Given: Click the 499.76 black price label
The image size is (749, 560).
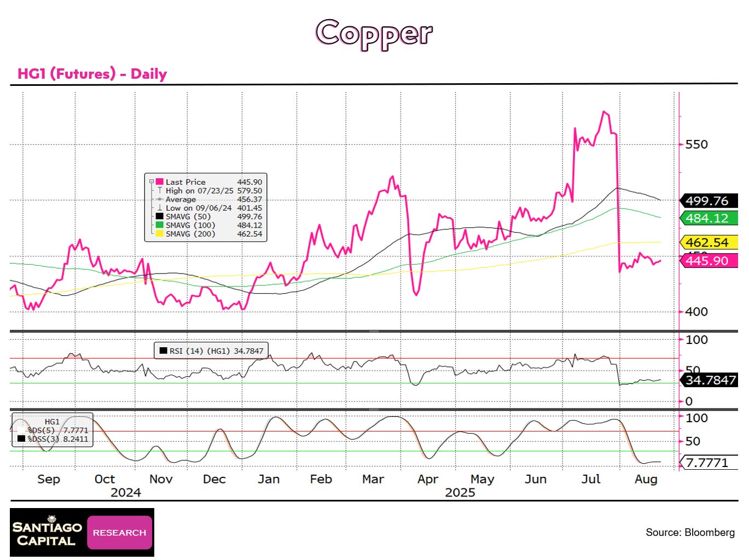Looking at the screenshot, I should point(709,201).
